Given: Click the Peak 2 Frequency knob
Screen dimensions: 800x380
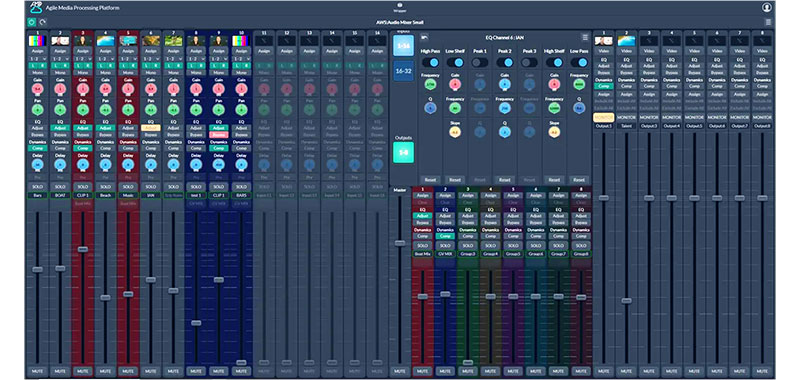Looking at the screenshot, I should [504, 108].
